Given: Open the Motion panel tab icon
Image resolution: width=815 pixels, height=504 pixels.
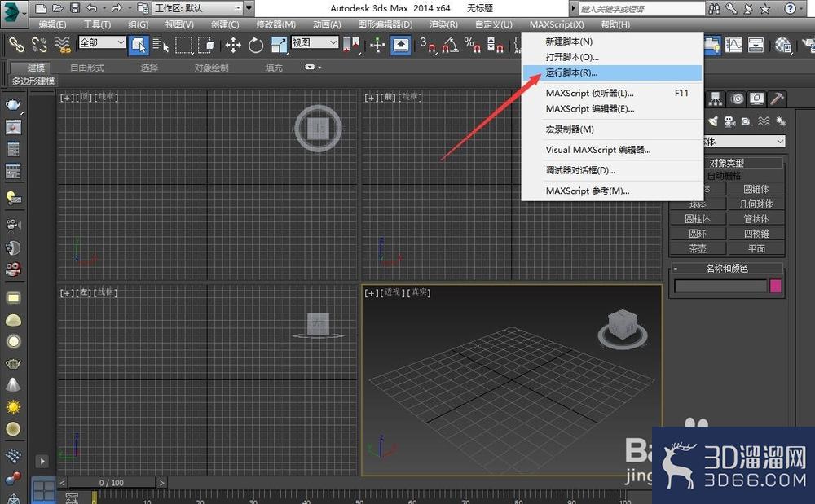Looking at the screenshot, I should click(x=737, y=99).
